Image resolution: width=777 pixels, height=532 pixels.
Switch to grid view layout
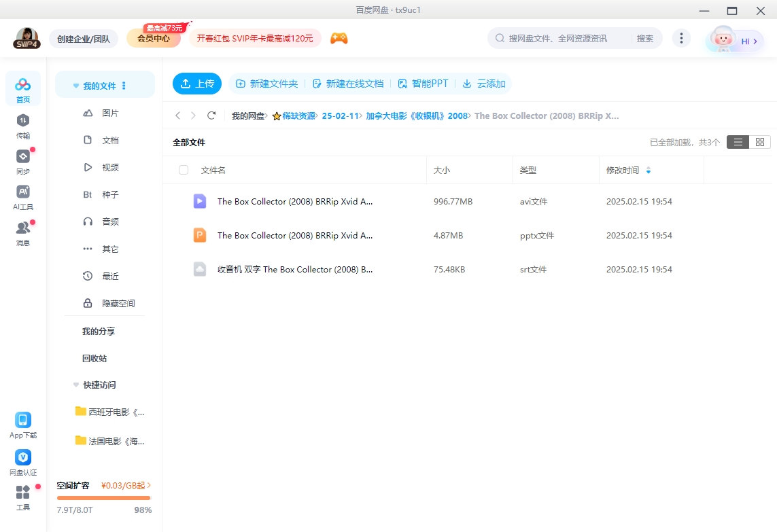coord(760,142)
